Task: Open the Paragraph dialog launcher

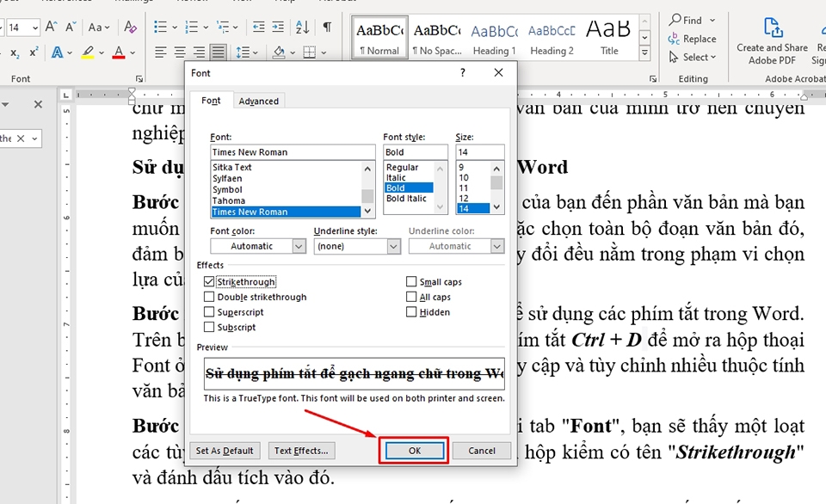Action: pyautogui.click(x=653, y=78)
